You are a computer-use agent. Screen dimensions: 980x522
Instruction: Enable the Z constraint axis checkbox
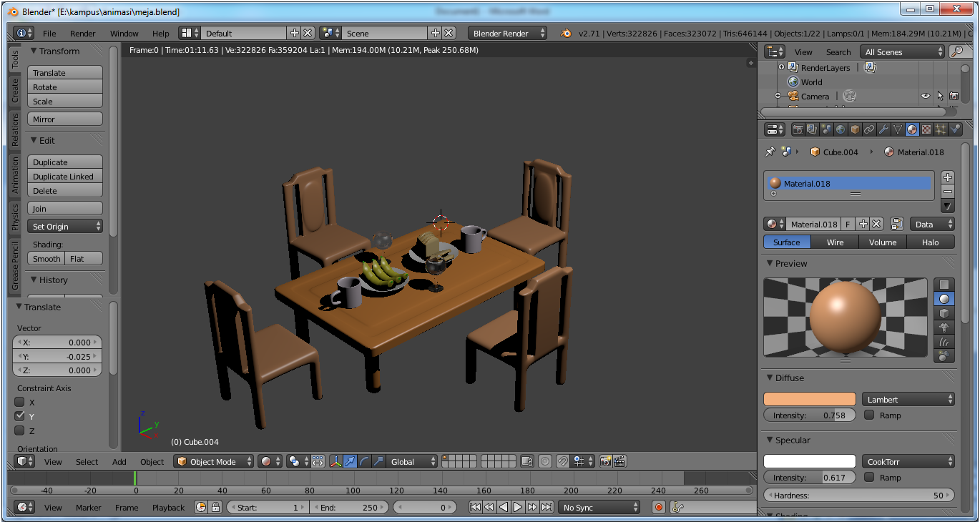(x=20, y=430)
